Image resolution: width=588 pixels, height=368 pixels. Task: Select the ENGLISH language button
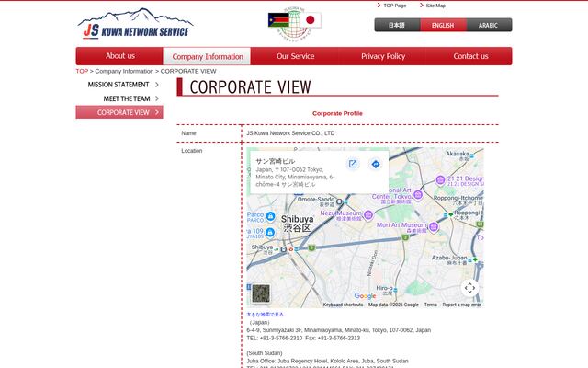coord(443,25)
